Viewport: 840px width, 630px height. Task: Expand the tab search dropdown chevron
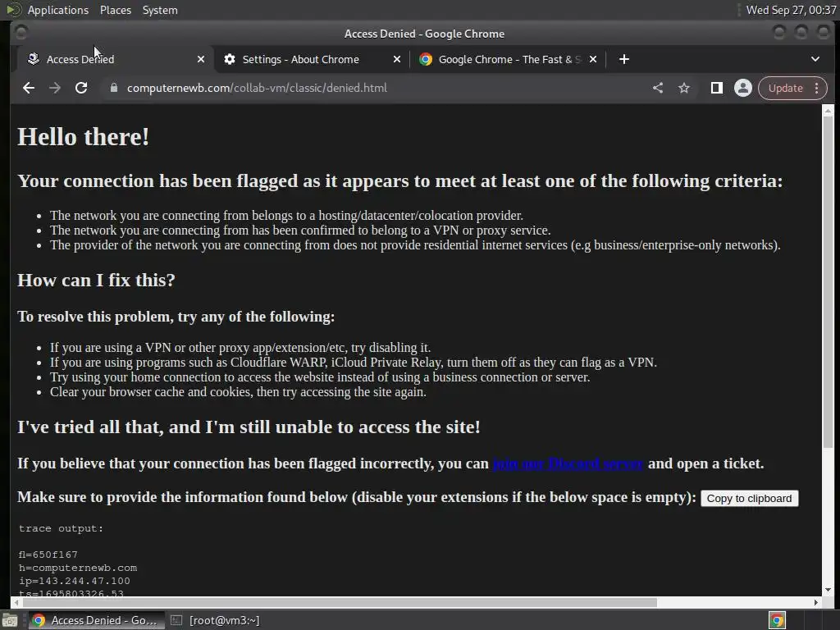pyautogui.click(x=815, y=59)
